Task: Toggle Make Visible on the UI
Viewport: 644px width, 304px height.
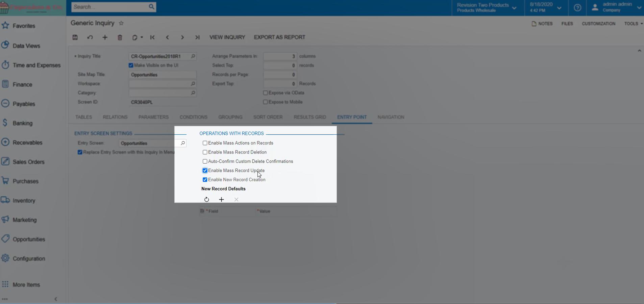Action: [x=131, y=65]
